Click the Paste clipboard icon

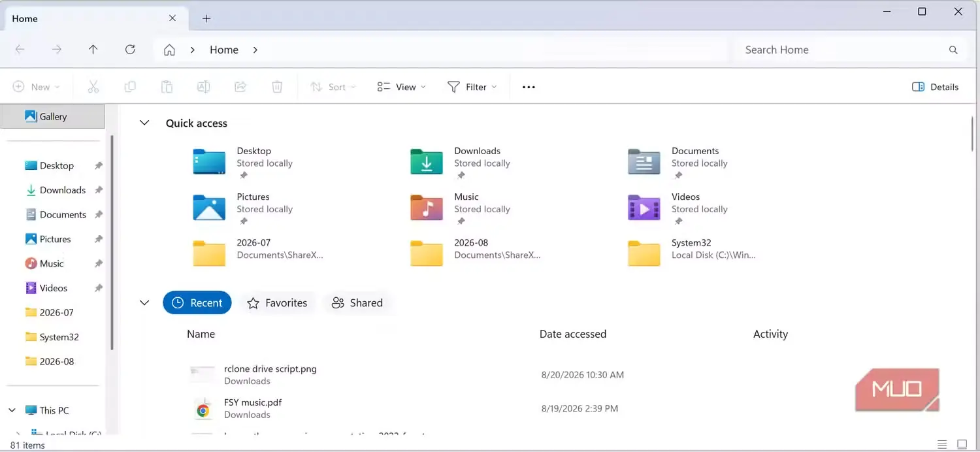pos(167,87)
